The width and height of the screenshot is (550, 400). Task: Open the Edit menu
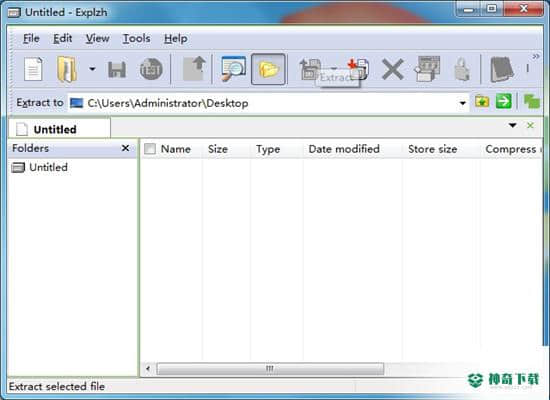pos(62,38)
